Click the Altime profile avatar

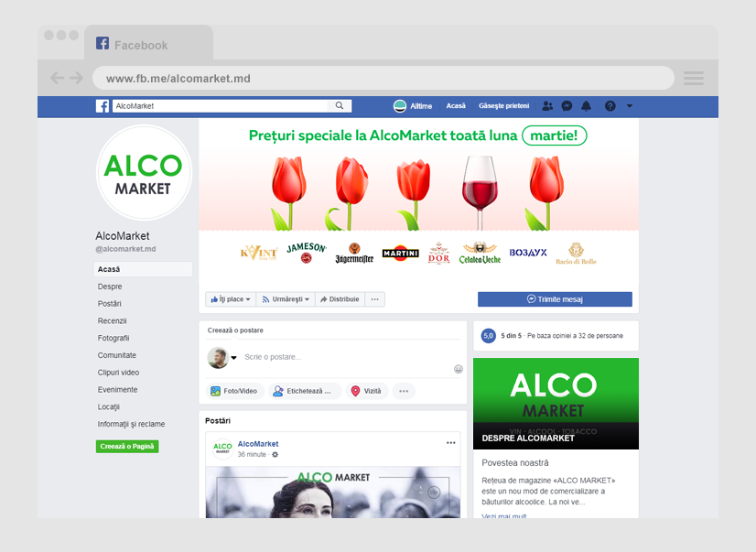[x=400, y=106]
